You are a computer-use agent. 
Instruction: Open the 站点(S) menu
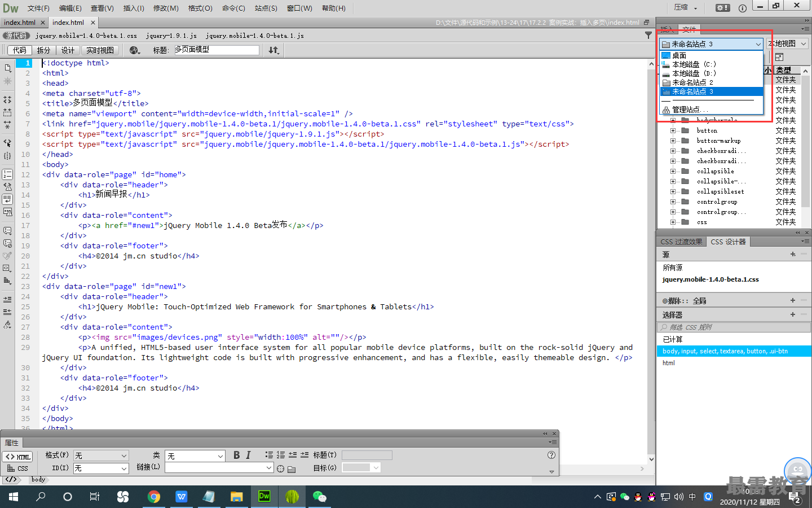click(266, 8)
